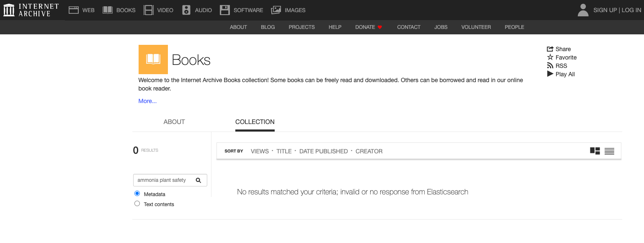Open the Images icon in navbar

pos(276,10)
